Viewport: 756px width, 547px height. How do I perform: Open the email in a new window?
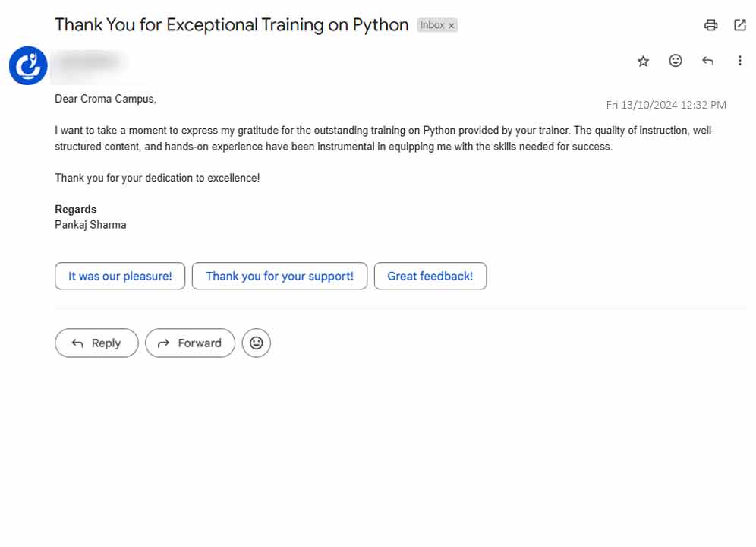pyautogui.click(x=740, y=25)
